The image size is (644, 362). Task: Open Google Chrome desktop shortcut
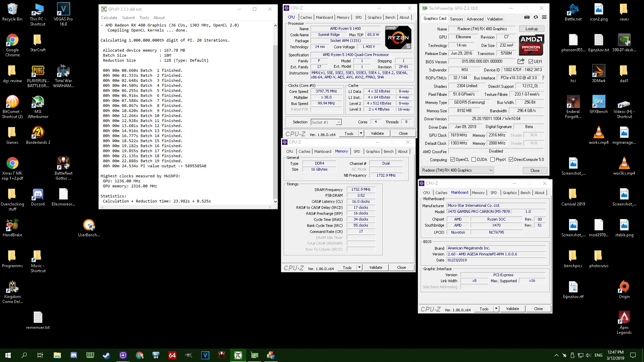pos(12,45)
